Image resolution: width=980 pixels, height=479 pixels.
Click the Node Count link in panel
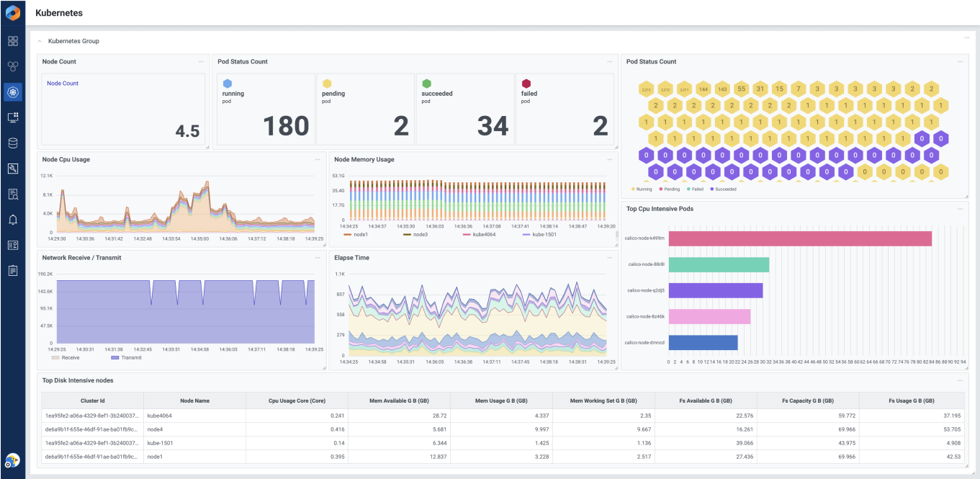[63, 84]
